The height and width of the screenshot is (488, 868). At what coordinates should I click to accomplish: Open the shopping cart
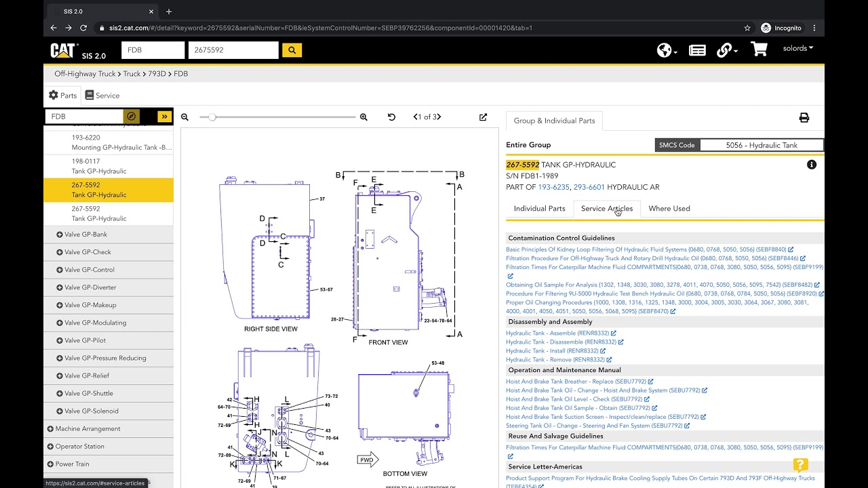pos(759,49)
